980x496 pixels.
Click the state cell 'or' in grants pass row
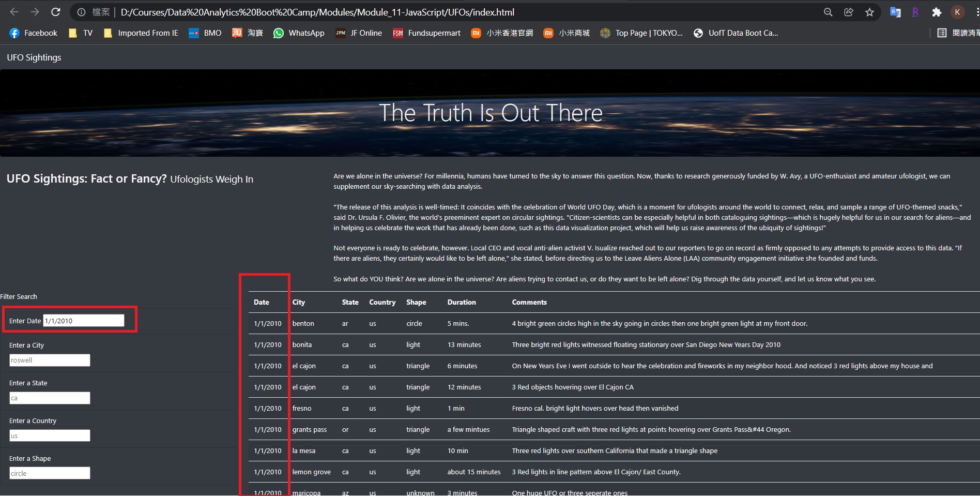pos(345,429)
